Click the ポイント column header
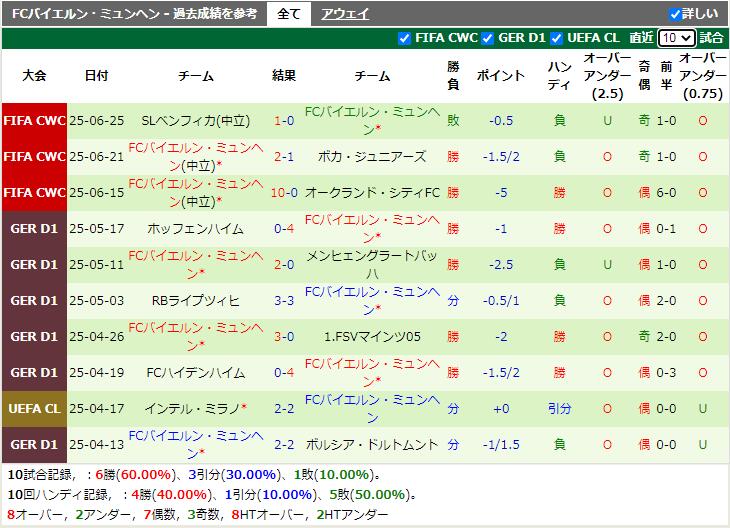 point(501,75)
